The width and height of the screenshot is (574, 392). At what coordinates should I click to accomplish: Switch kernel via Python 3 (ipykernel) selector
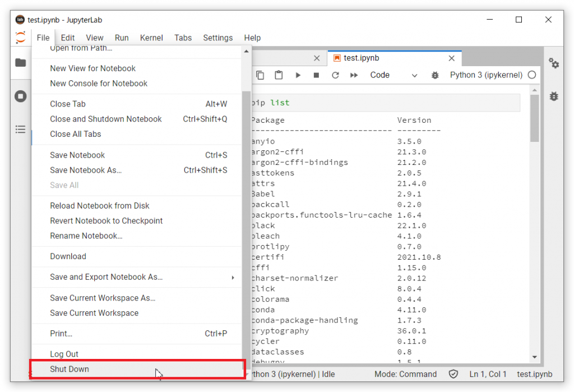tap(485, 75)
